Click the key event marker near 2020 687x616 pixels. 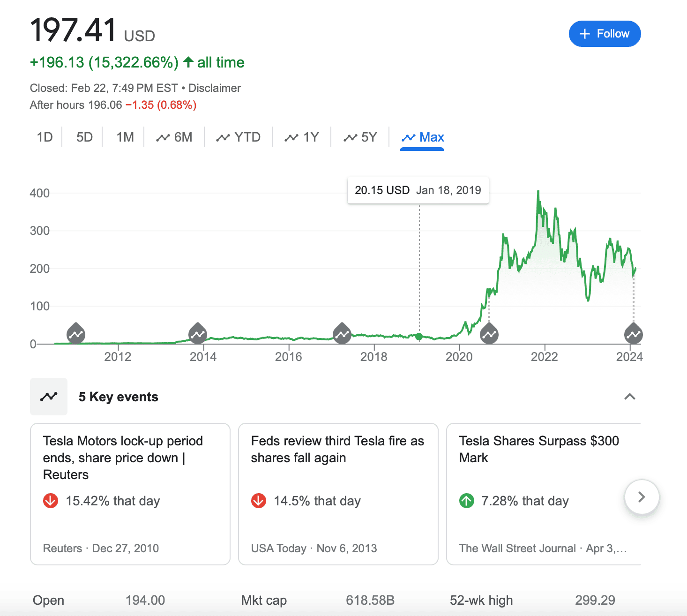coord(489,333)
